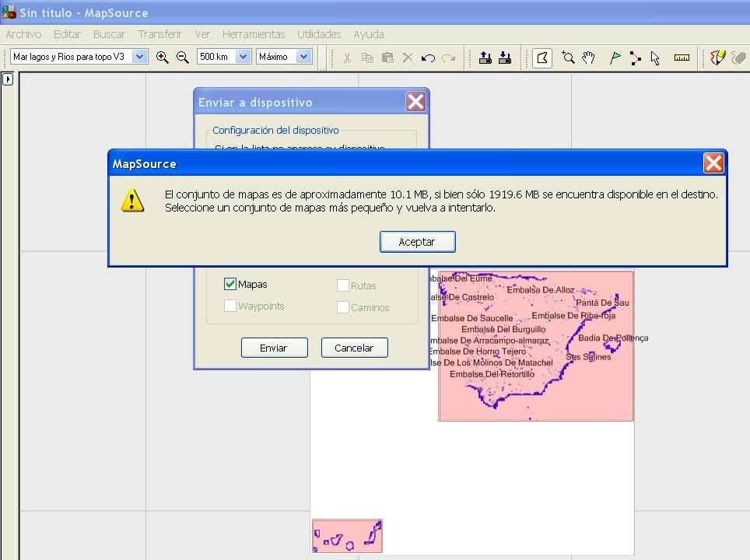This screenshot has height=560, width=750.
Task: Click the Canary Islands map tile
Action: tap(347, 536)
